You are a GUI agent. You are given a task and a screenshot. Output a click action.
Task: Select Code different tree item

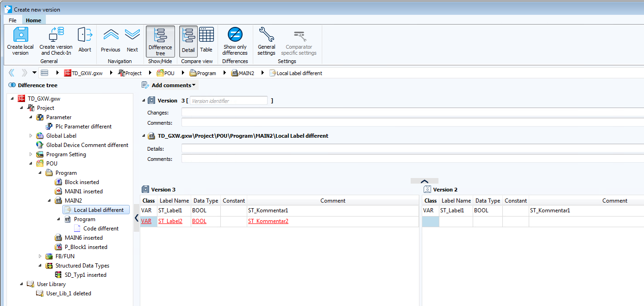coord(100,229)
